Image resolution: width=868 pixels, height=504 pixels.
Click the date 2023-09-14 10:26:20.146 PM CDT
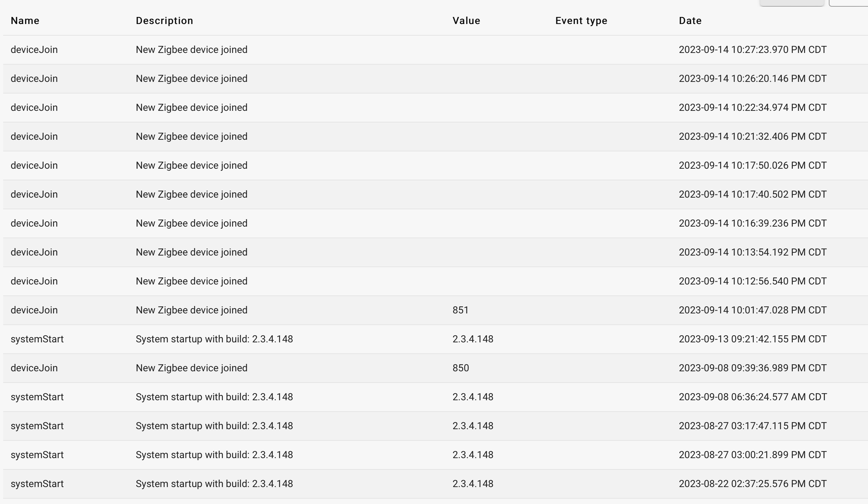pyautogui.click(x=753, y=79)
